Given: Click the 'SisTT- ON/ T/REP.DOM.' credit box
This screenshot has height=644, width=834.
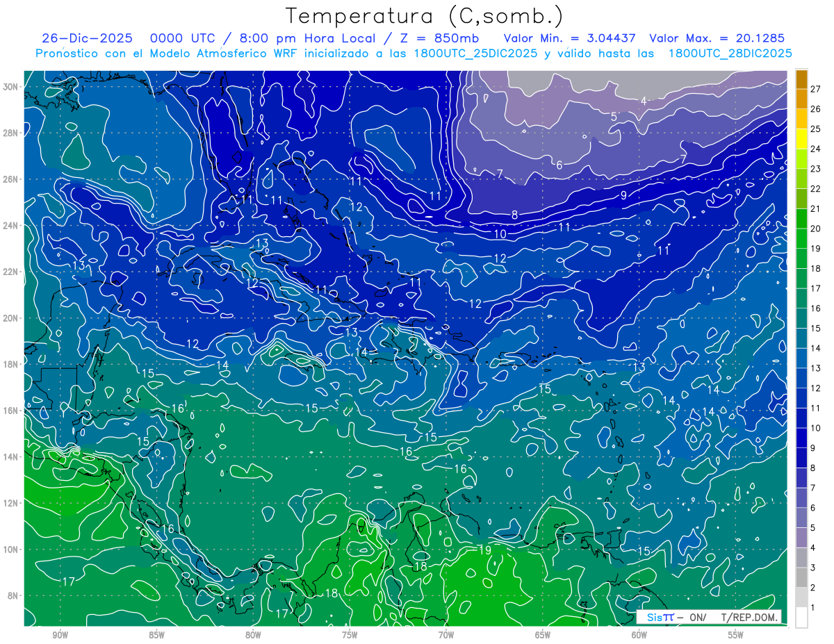Looking at the screenshot, I should pyautogui.click(x=709, y=617).
